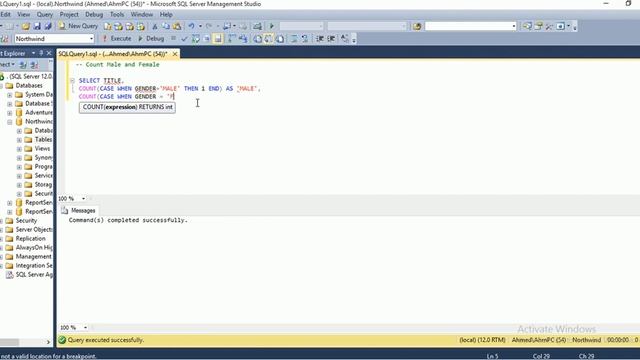Click the 'Command(s) completed successfully.' message

tap(128, 220)
